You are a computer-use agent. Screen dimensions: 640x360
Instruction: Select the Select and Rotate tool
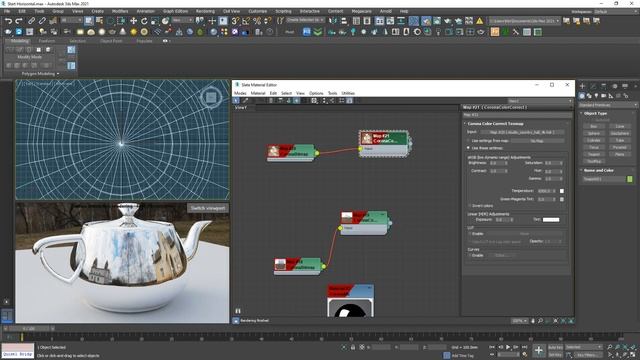(x=144, y=20)
